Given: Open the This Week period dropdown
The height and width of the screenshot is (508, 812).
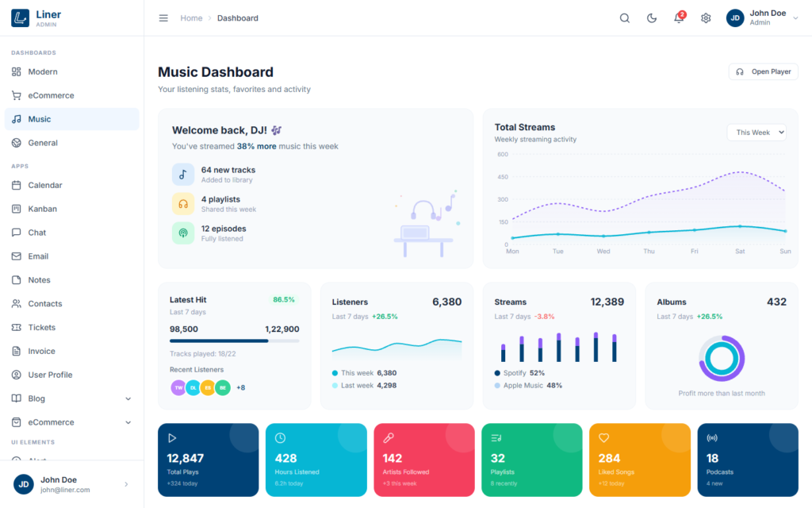Looking at the screenshot, I should pos(756,133).
